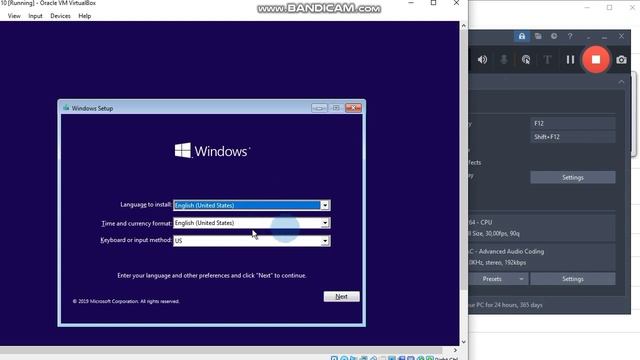
Task: Click the F12 hotkey field
Action: coord(573,123)
